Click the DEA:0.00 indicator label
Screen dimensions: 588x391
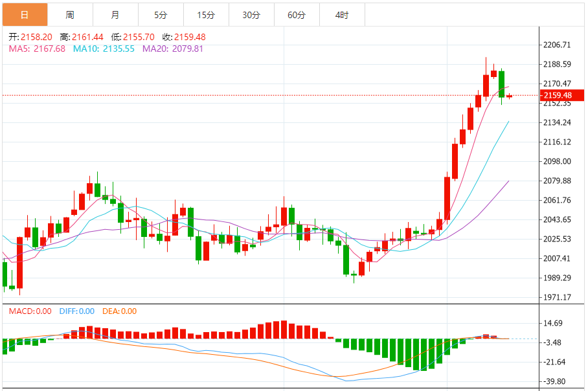(120, 311)
